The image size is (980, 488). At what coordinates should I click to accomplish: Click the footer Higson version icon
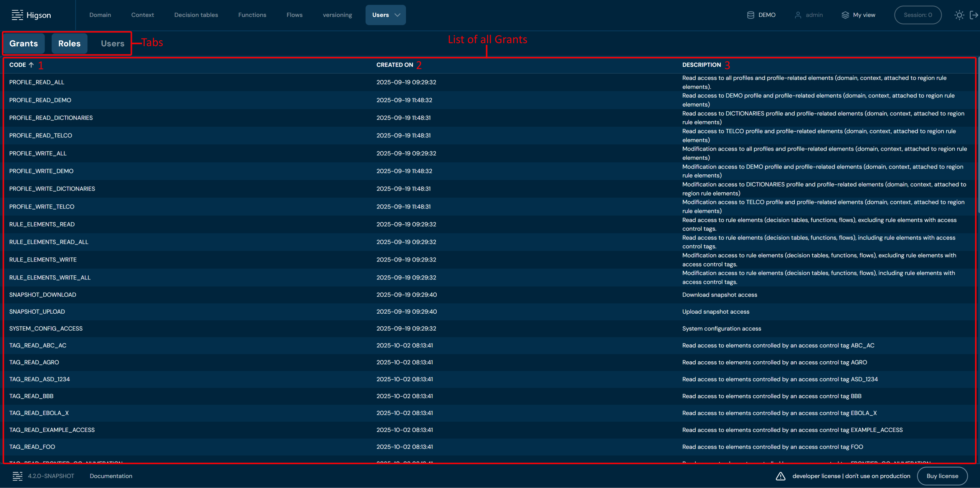[x=17, y=476]
